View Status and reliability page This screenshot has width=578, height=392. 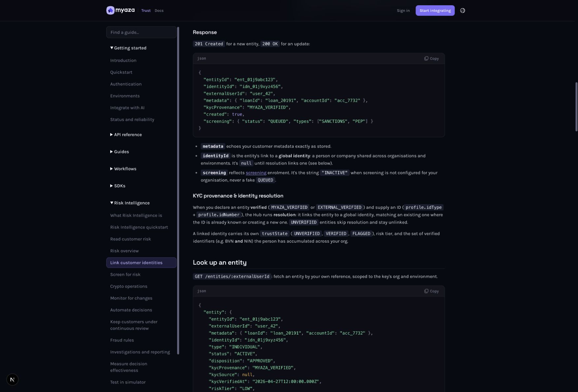point(132,120)
